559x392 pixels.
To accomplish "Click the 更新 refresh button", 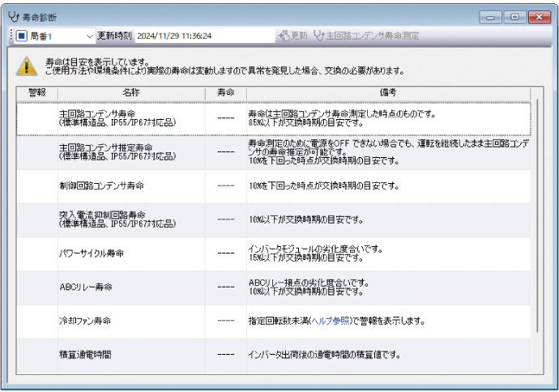I will tap(292, 36).
